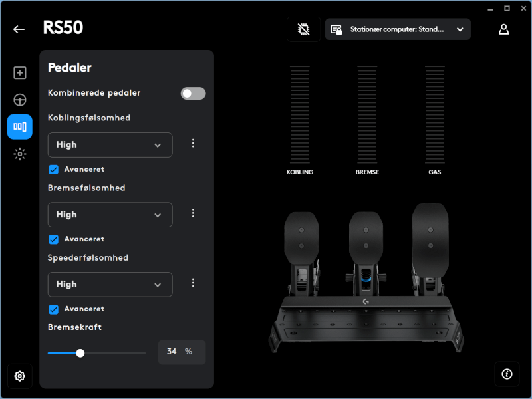Viewport: 532px width, 399px height.
Task: Click the clutch pedal in the image
Action: 301,237
